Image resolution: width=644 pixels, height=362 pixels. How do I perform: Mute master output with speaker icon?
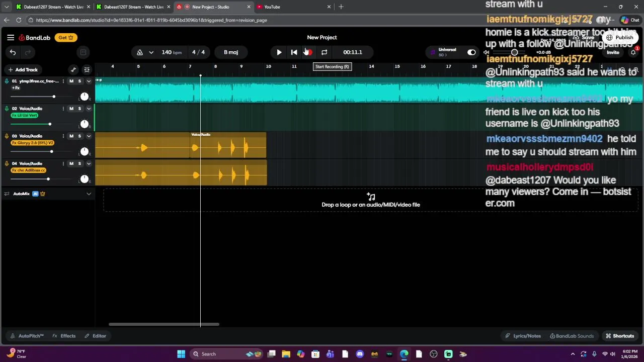(x=486, y=52)
